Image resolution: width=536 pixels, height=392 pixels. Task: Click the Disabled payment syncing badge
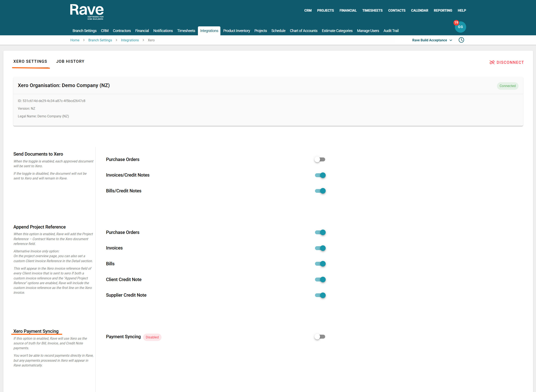point(152,337)
